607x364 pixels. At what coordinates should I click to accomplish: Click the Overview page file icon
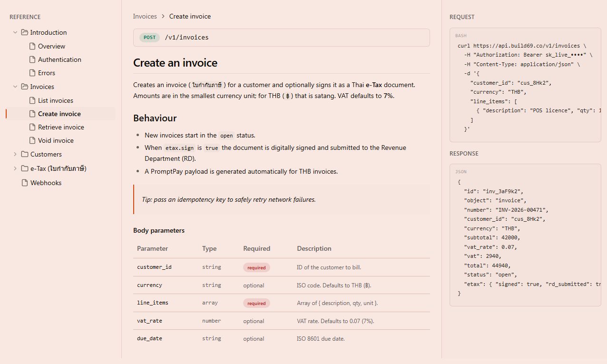[32, 46]
